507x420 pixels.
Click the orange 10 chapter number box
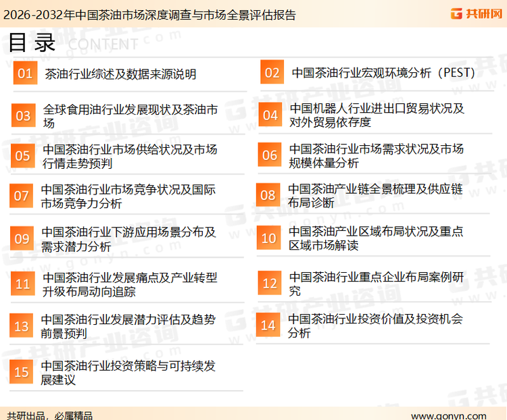tap(268, 238)
